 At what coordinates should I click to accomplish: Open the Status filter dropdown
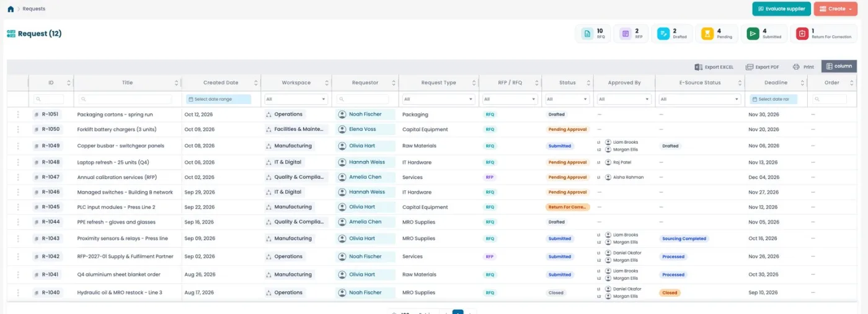pos(567,99)
